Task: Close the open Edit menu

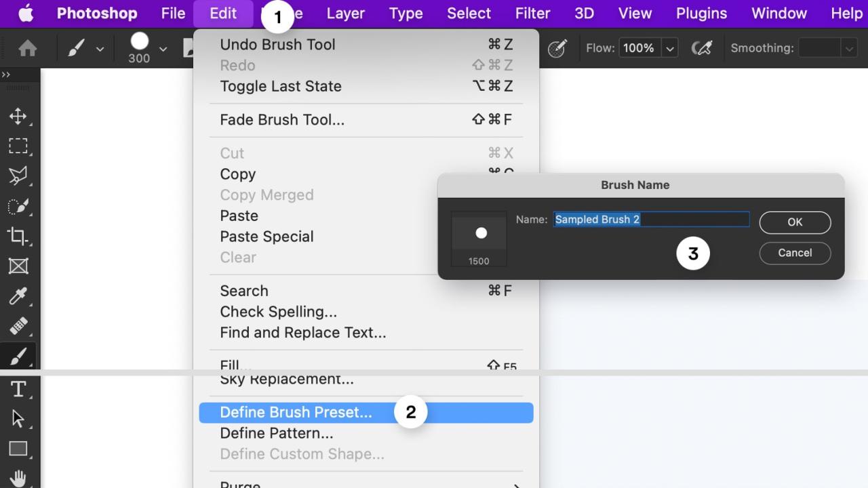Action: pos(223,13)
